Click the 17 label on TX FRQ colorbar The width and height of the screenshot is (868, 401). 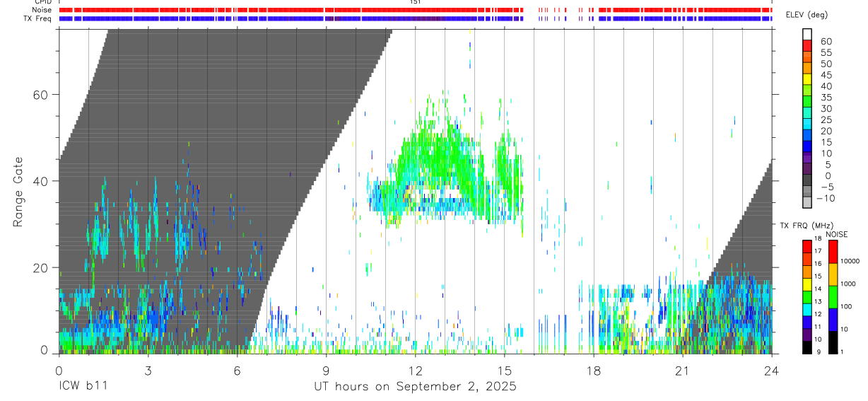(x=818, y=251)
